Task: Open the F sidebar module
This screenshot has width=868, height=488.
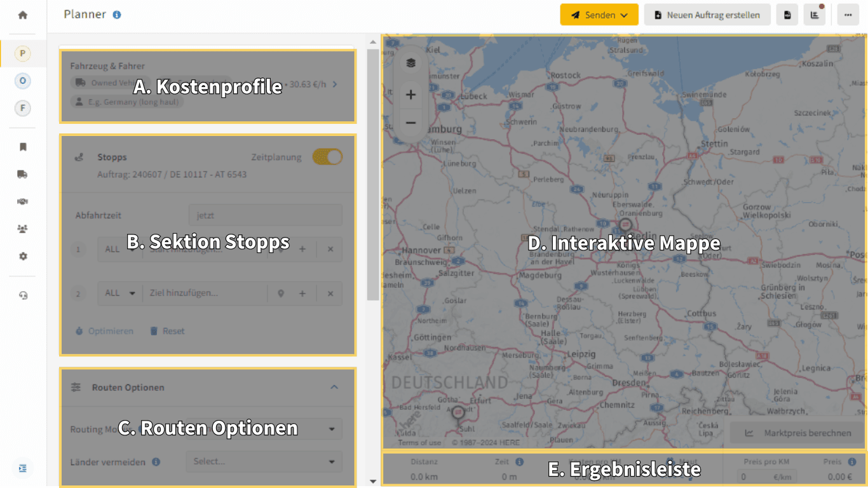Action: [23, 108]
